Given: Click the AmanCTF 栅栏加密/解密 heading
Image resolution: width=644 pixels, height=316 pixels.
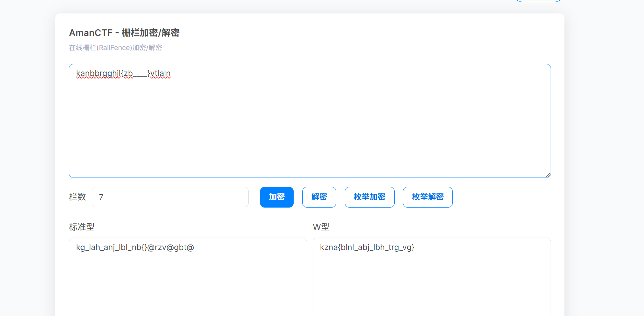Looking at the screenshot, I should [124, 33].
